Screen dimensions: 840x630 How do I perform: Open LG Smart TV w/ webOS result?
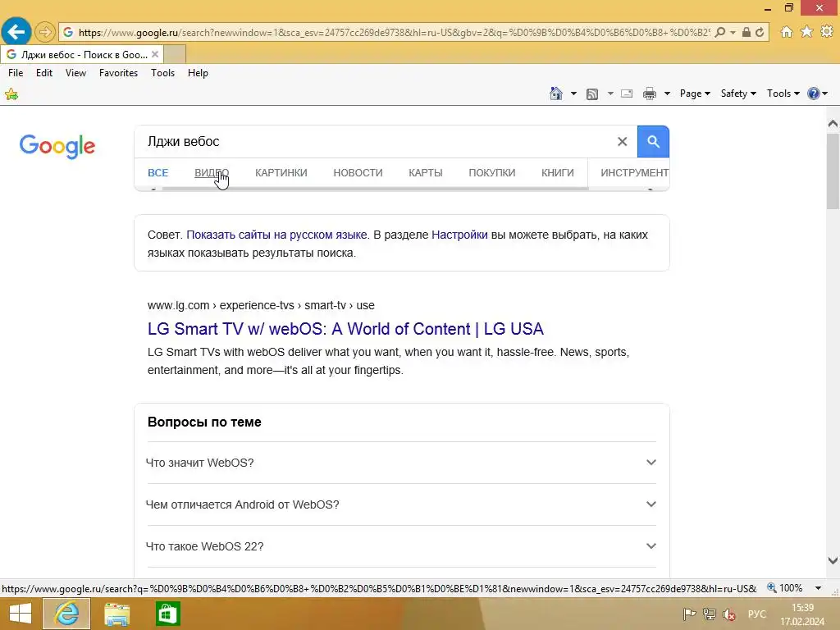click(345, 328)
